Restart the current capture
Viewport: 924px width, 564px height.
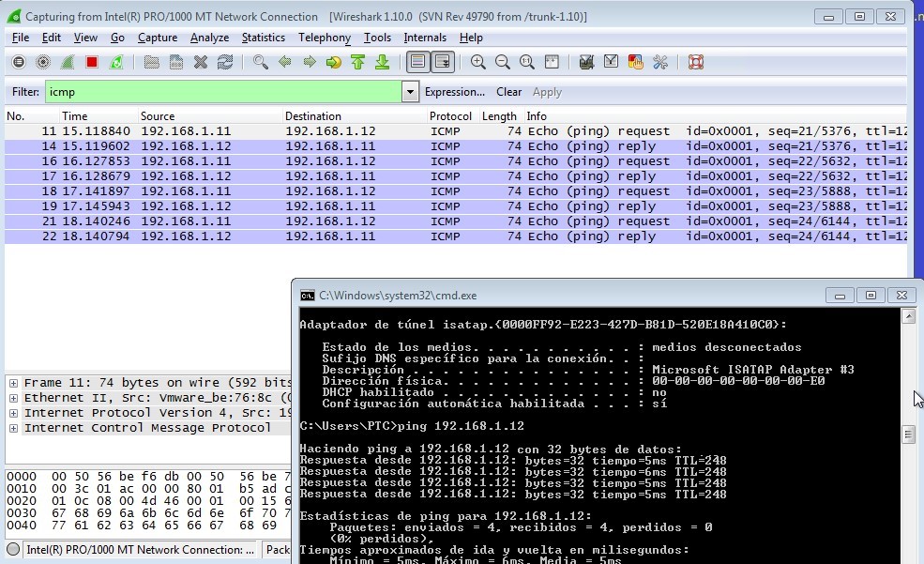[116, 62]
